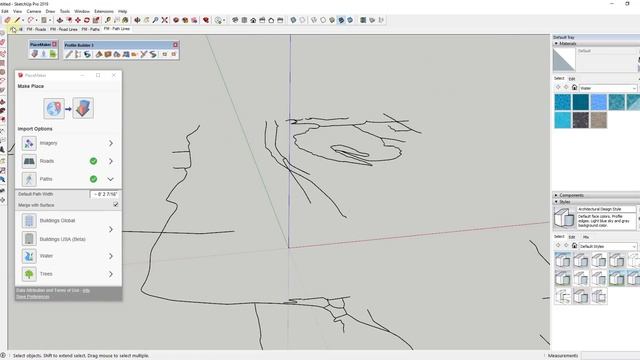640x360 pixels.
Task: Click the Styles home icon
Action: point(574,246)
